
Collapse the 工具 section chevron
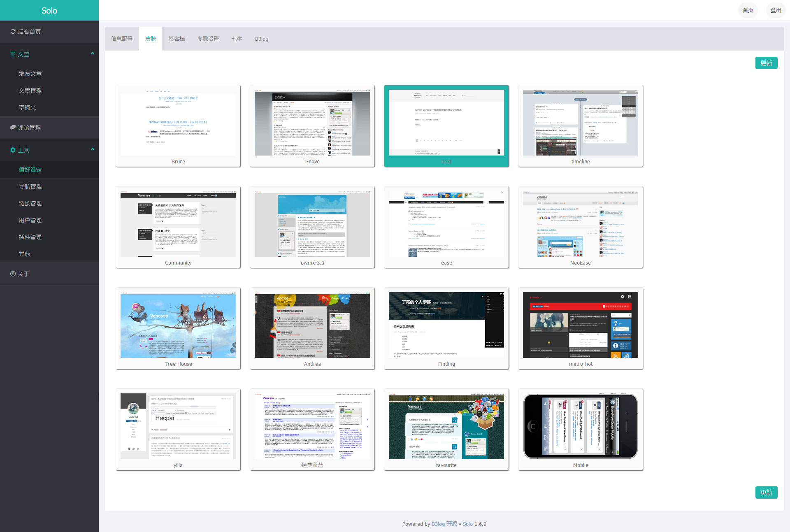[x=92, y=149]
